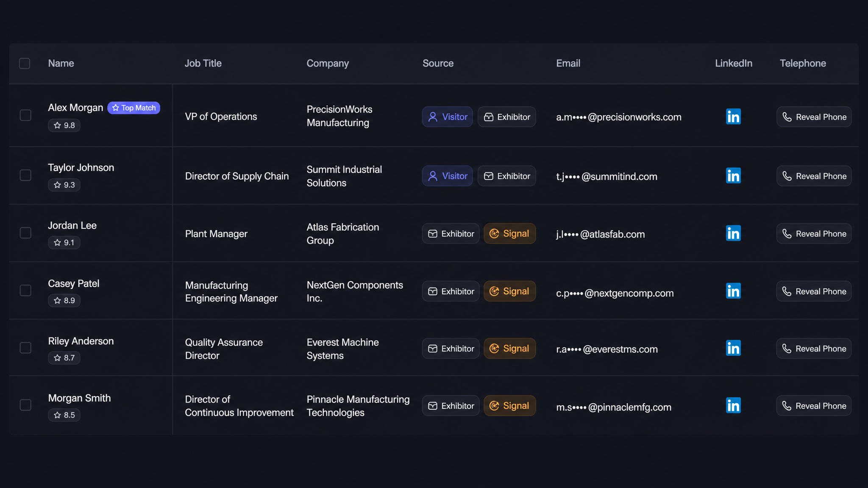Click the Company column header
The height and width of the screenshot is (488, 868).
328,64
